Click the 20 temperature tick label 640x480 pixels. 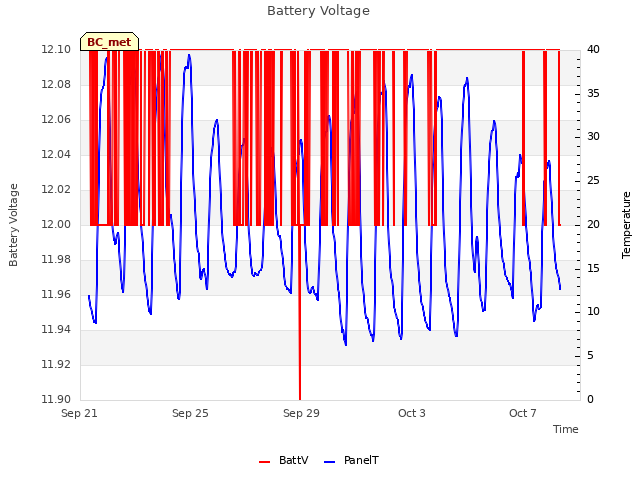[x=593, y=224]
